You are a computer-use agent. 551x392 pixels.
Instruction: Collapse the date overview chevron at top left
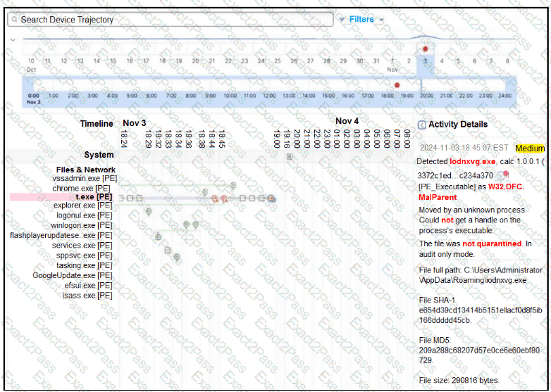click(x=12, y=39)
